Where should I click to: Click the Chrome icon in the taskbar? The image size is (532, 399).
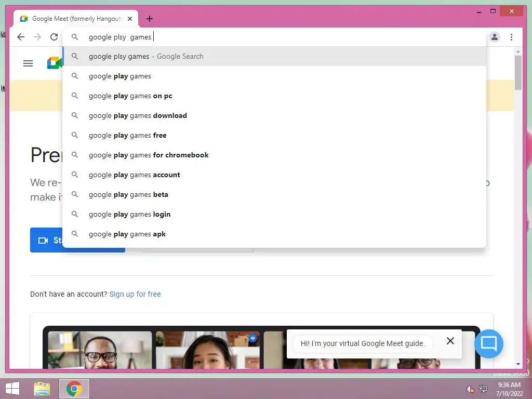pos(74,389)
